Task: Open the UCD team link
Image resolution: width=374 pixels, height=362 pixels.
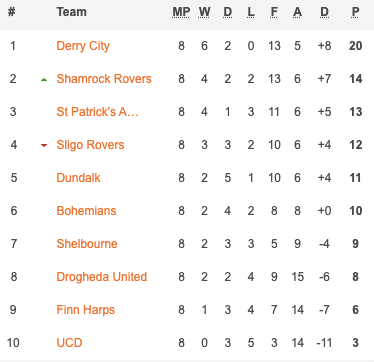Action: 69,343
